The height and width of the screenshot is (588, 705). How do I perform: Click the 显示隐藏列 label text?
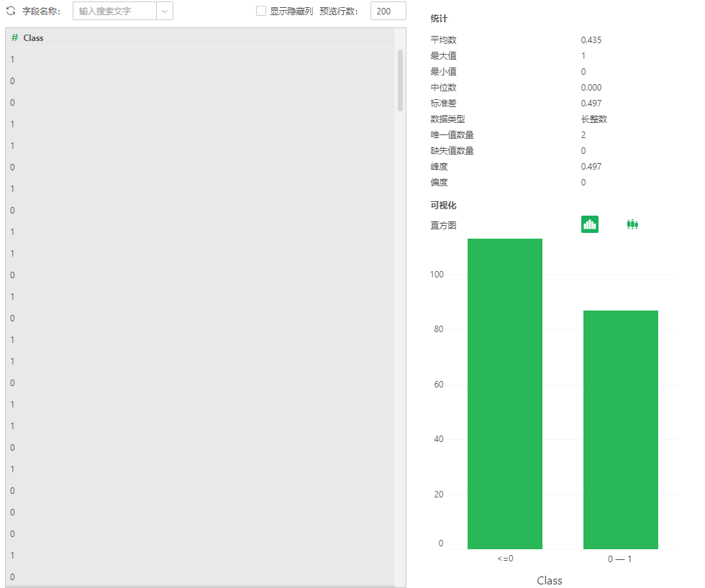click(291, 12)
